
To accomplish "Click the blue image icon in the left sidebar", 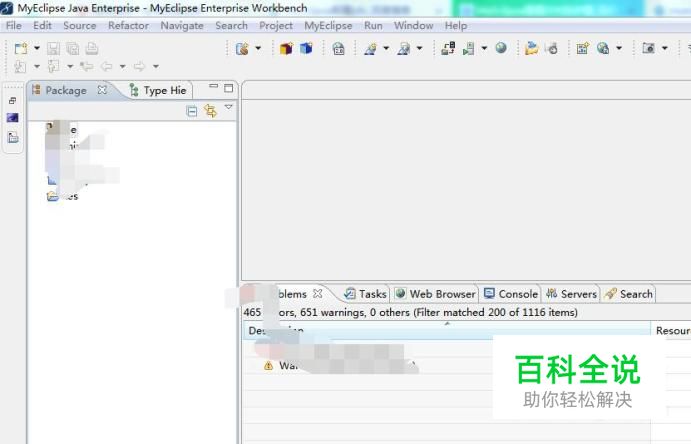I will [12, 118].
